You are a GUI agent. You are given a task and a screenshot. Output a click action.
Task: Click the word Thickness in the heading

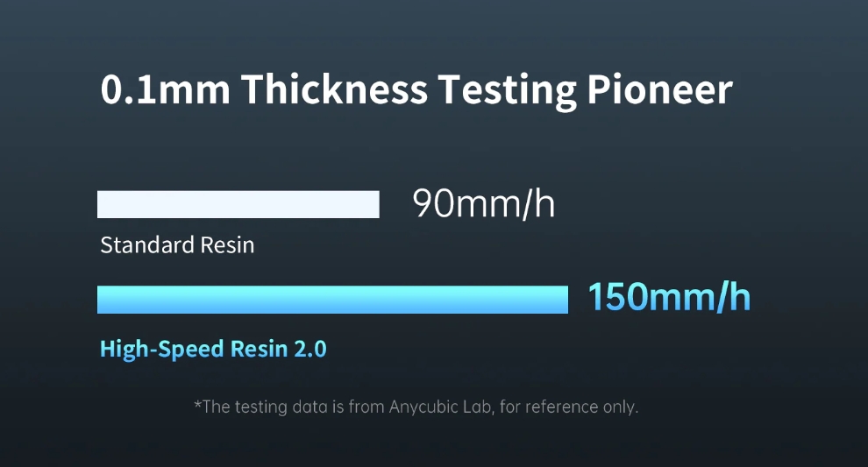tap(334, 91)
